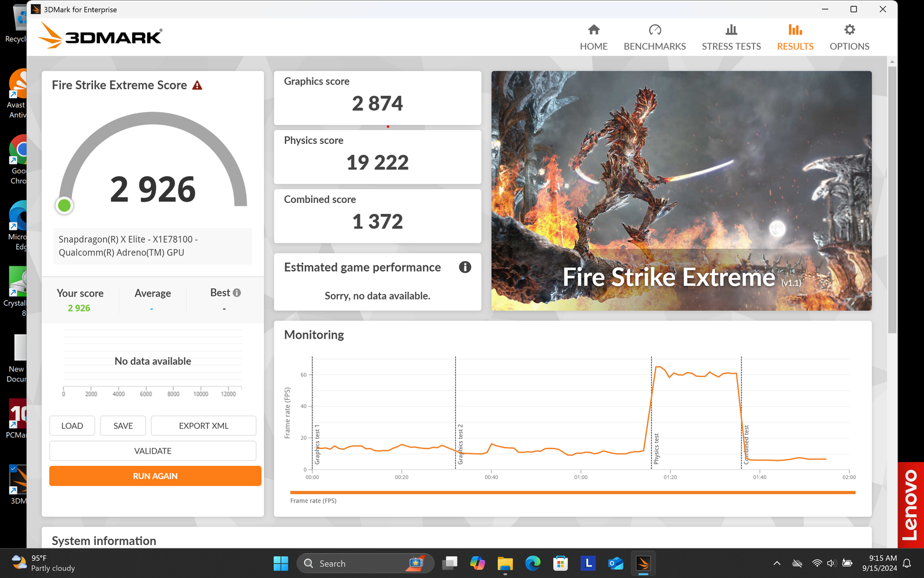Click the Fire Strike Extreme artwork image
Screen dimensions: 924x578
[681, 191]
